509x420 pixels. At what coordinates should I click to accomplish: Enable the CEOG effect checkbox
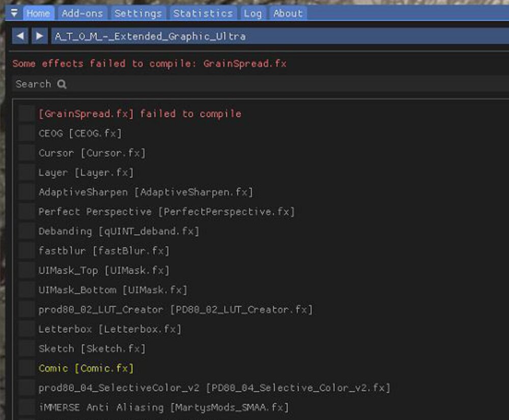click(26, 133)
